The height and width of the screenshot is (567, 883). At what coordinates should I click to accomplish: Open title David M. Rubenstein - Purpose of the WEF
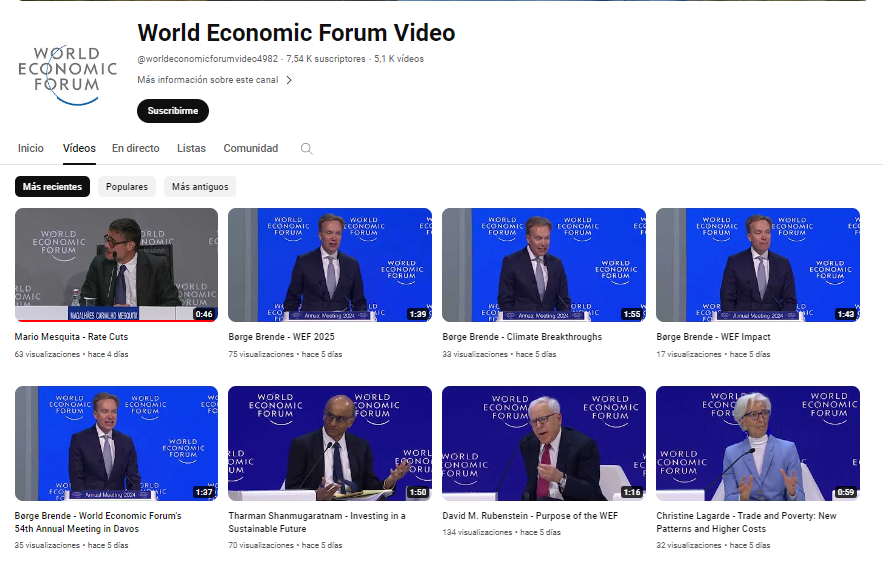[530, 516]
